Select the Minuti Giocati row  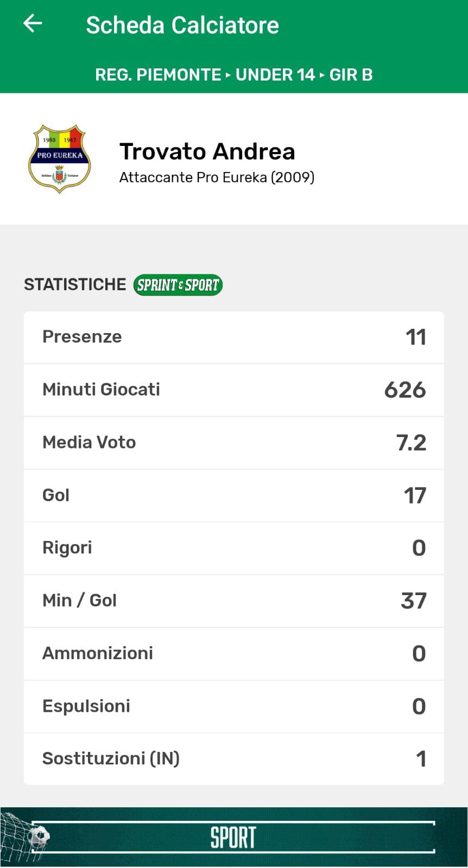[234, 390]
